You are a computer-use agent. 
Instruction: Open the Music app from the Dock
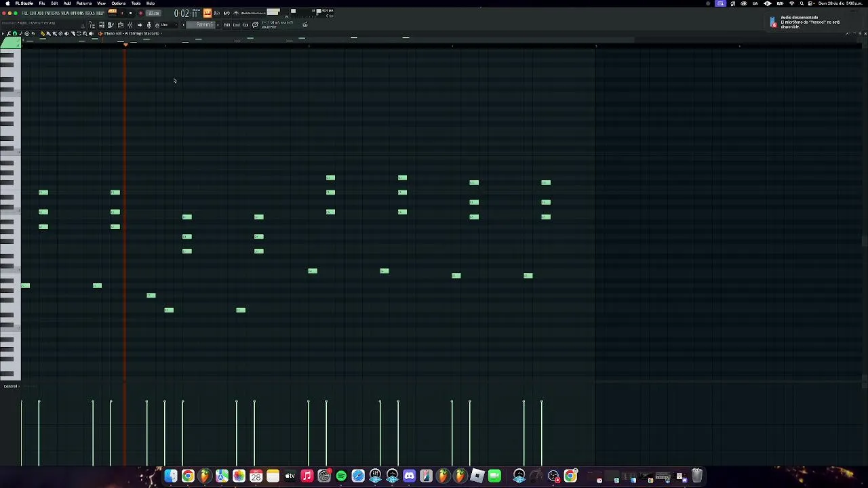click(x=307, y=476)
